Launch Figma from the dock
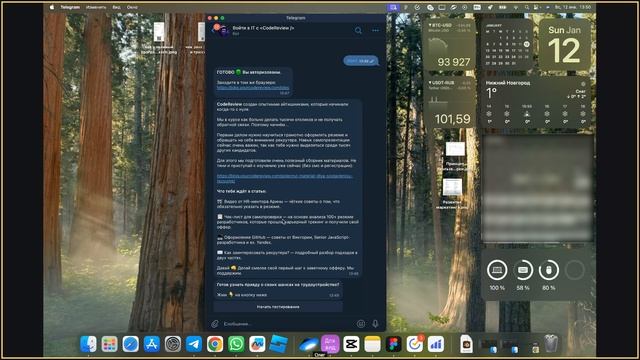Viewport: 640px width, 360px height. point(393,344)
